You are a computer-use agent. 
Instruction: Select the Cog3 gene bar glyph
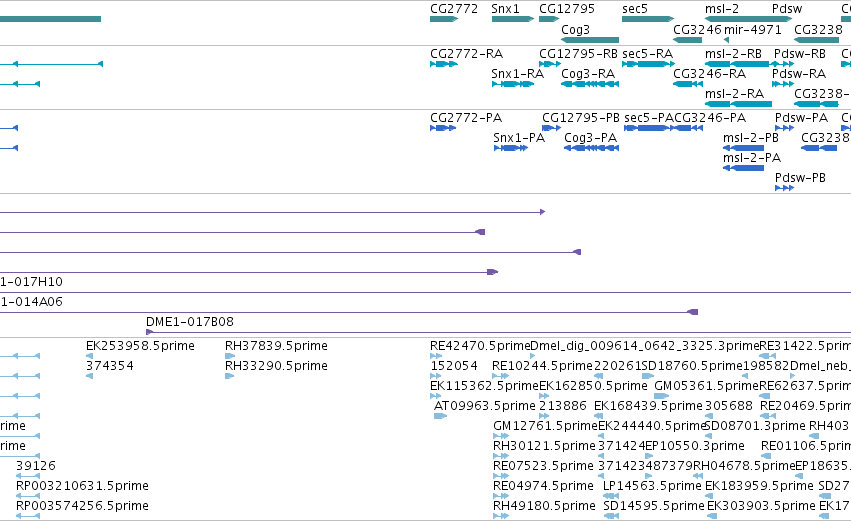(x=590, y=40)
